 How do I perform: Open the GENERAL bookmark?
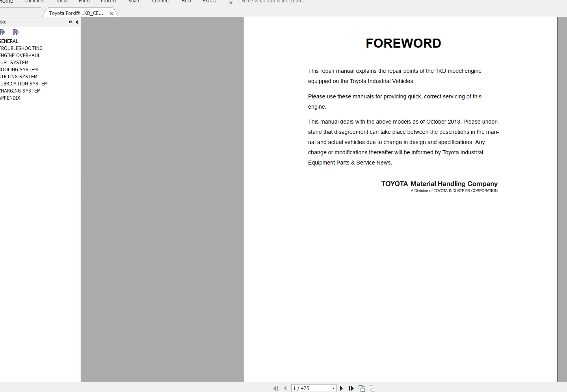(x=9, y=41)
